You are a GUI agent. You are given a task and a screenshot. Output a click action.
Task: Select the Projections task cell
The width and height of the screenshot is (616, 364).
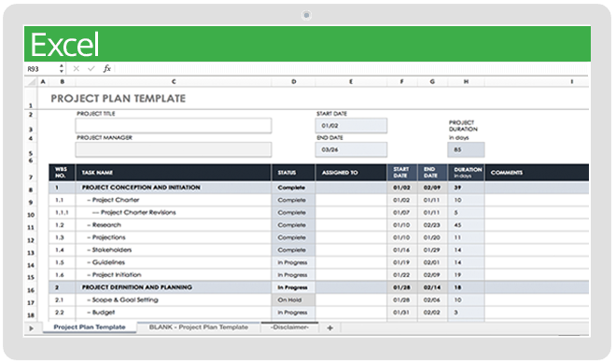coord(174,238)
